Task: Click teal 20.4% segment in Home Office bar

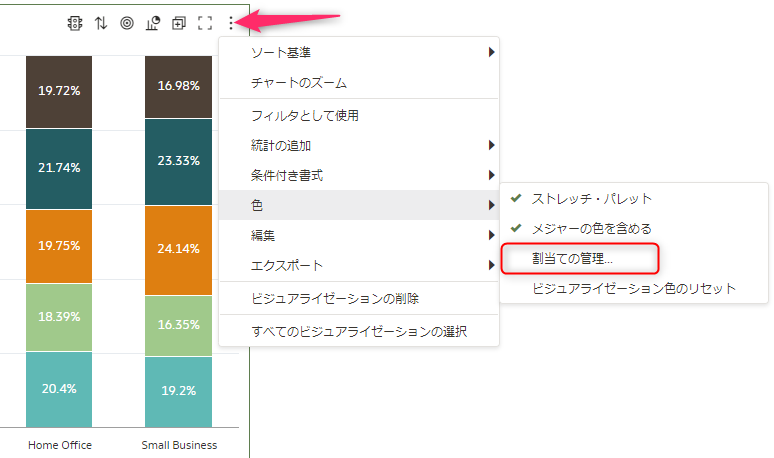Action: pyautogui.click(x=59, y=389)
